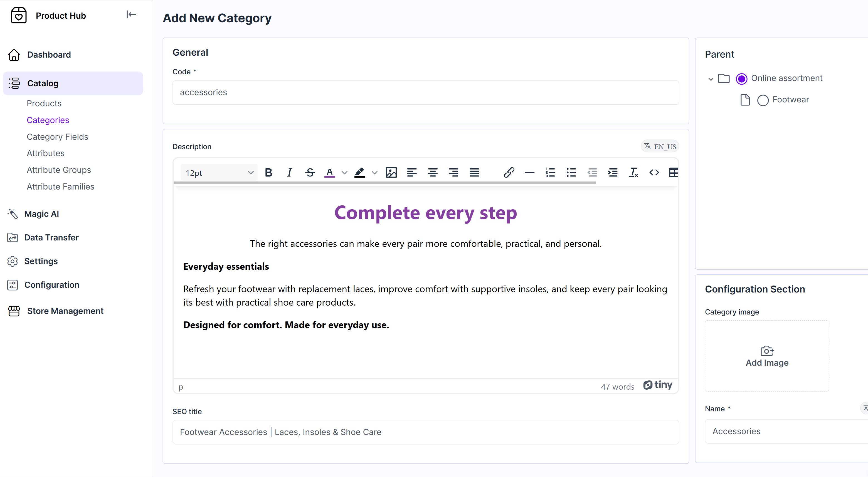Viewport: 868px width, 477px height.
Task: Collapse the sidebar using the arrow icon
Action: click(131, 14)
